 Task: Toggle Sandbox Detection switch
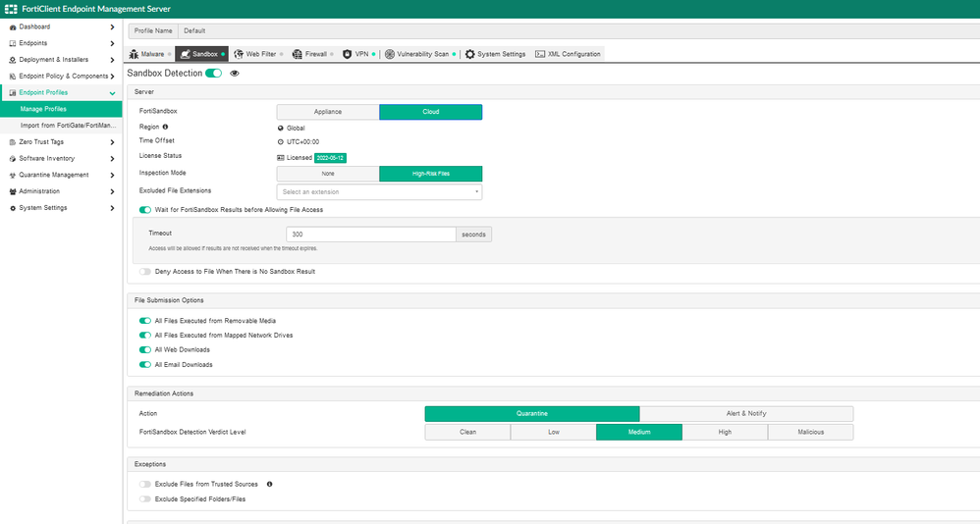(x=214, y=73)
